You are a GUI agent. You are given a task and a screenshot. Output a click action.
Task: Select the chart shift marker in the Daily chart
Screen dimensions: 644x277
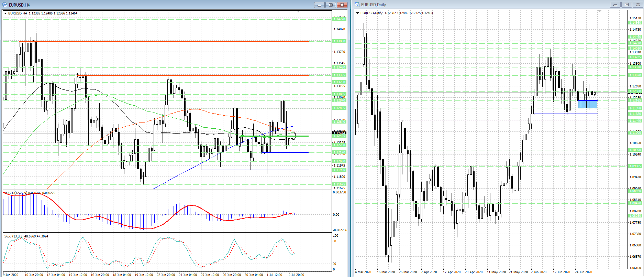pyautogui.click(x=600, y=11)
